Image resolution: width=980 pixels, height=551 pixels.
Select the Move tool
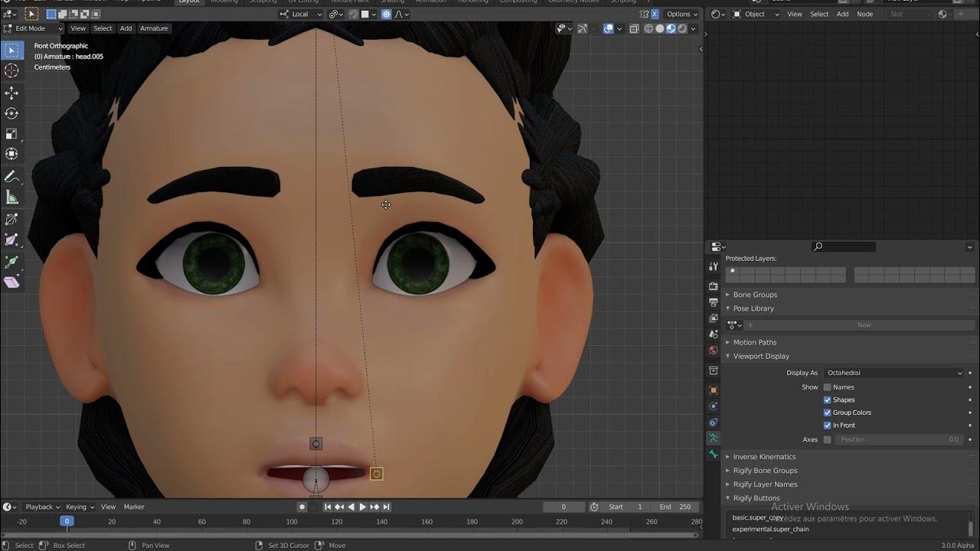coord(11,93)
